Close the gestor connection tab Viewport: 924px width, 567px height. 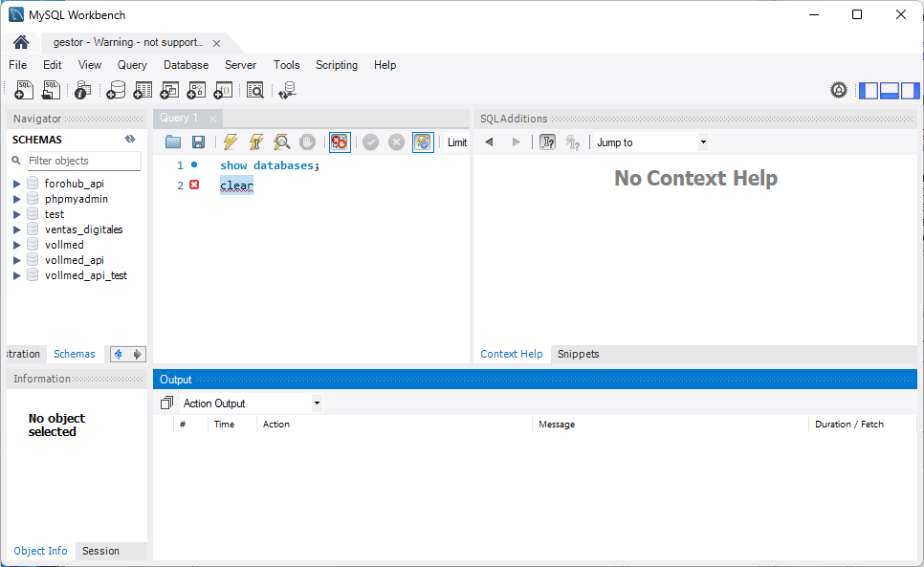[x=216, y=43]
